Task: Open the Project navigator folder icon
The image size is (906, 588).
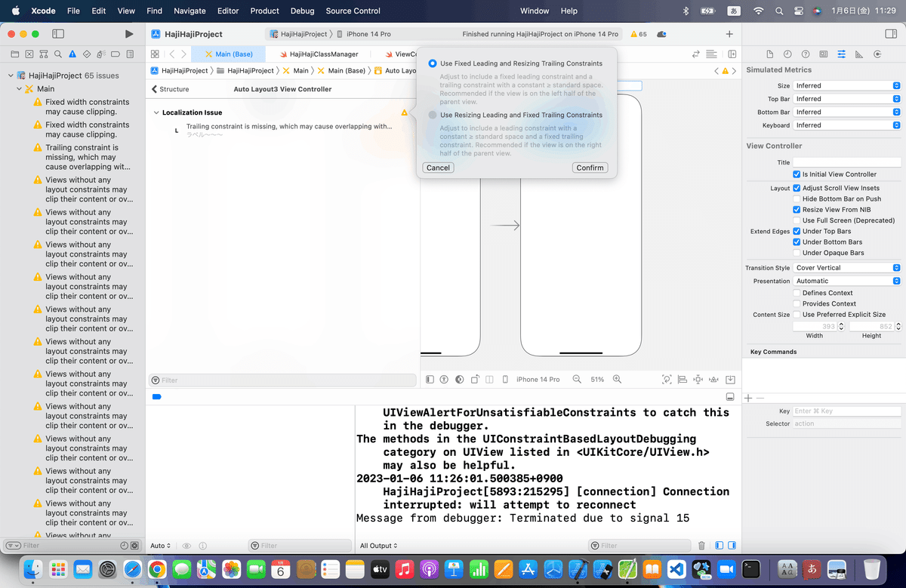Action: click(x=14, y=54)
